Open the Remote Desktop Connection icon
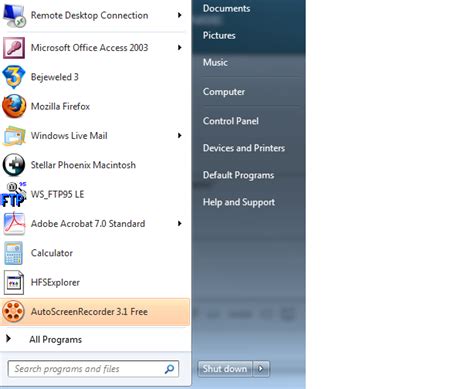Viewport: 474px width, 389px height. tap(14, 15)
